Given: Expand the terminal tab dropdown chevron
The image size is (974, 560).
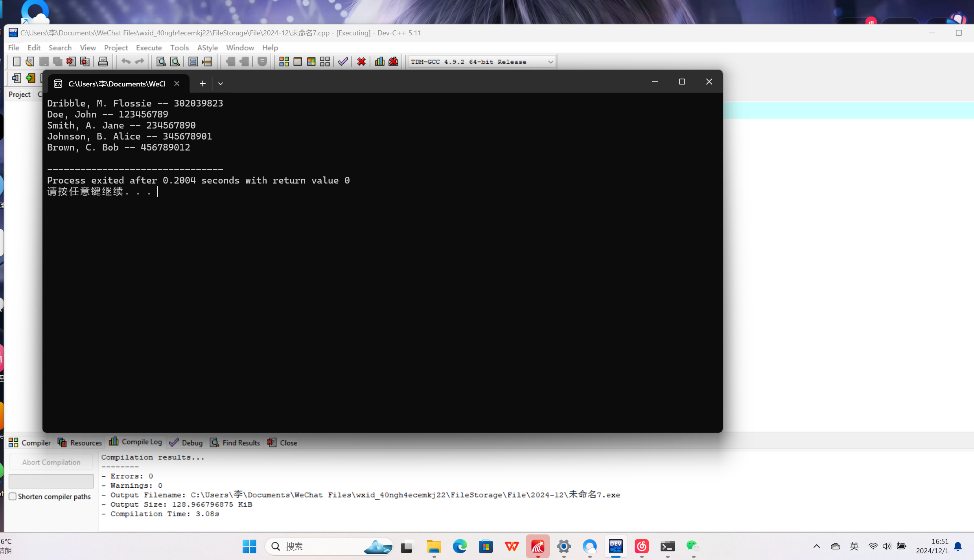Looking at the screenshot, I should click(221, 84).
